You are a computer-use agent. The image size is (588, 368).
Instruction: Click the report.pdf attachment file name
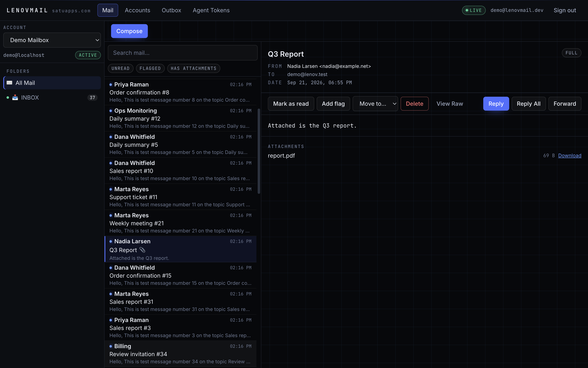tap(281, 156)
